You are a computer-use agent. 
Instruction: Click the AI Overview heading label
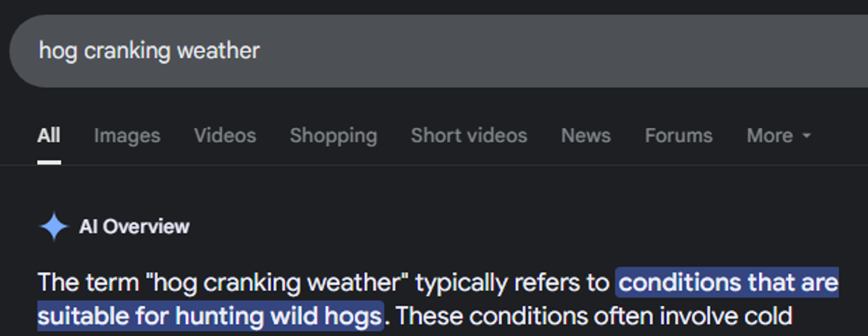click(134, 227)
